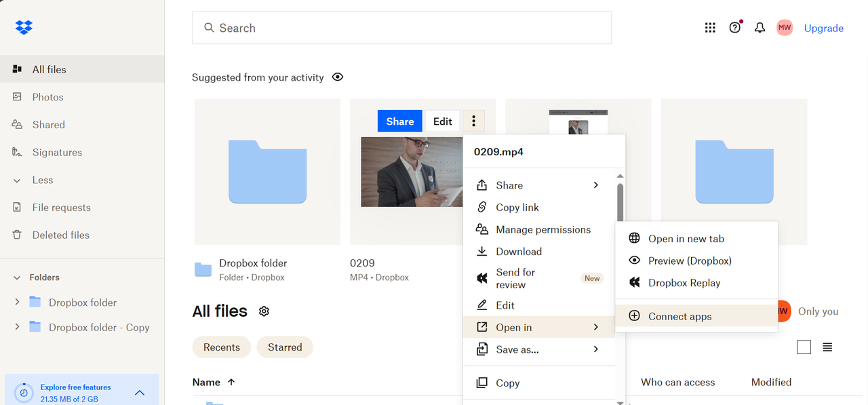868x405 pixels.
Task: Open the All files settings gear
Action: 264,311
